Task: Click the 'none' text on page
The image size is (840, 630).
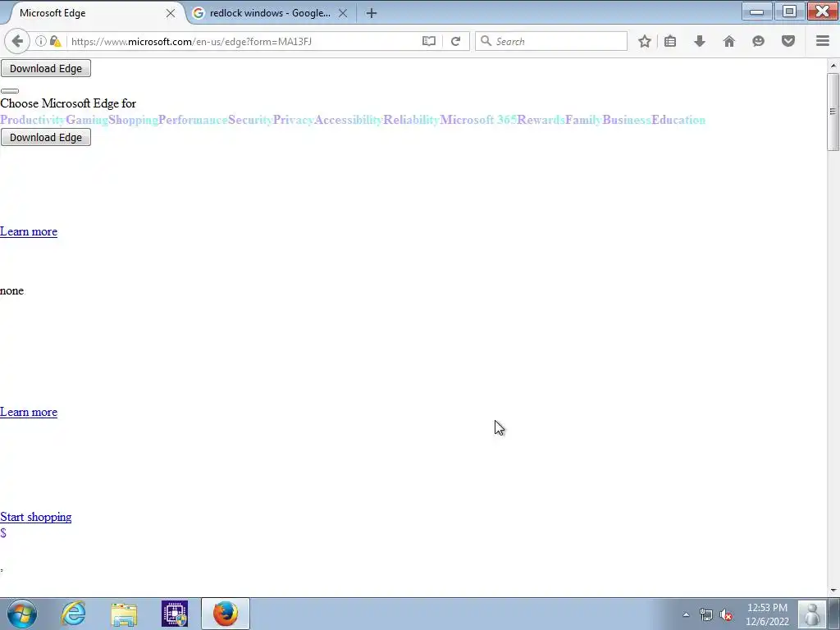Action: pyautogui.click(x=11, y=291)
